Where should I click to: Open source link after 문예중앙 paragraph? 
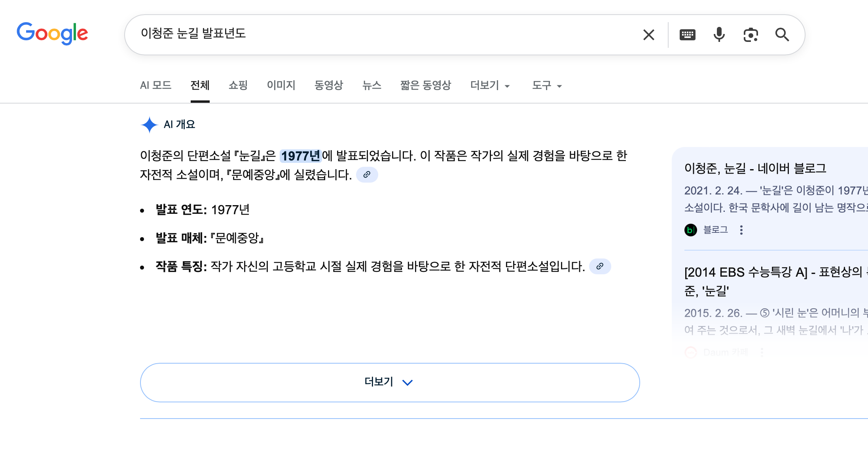pyautogui.click(x=367, y=175)
